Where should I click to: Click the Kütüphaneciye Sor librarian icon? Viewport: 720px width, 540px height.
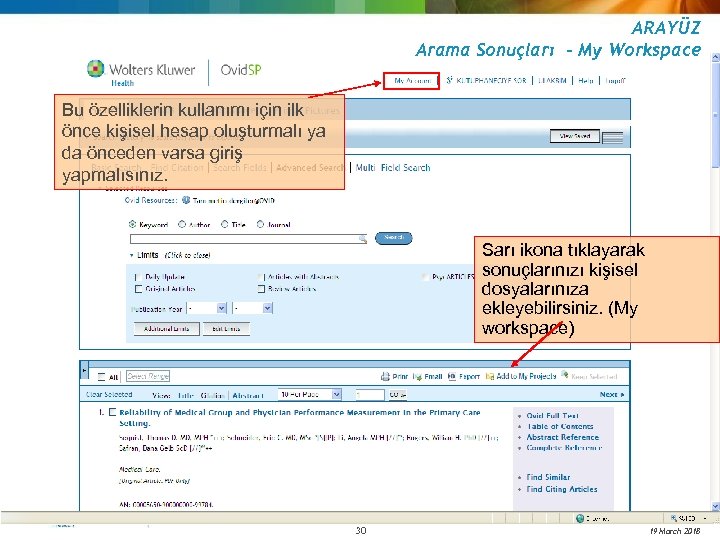[x=450, y=80]
